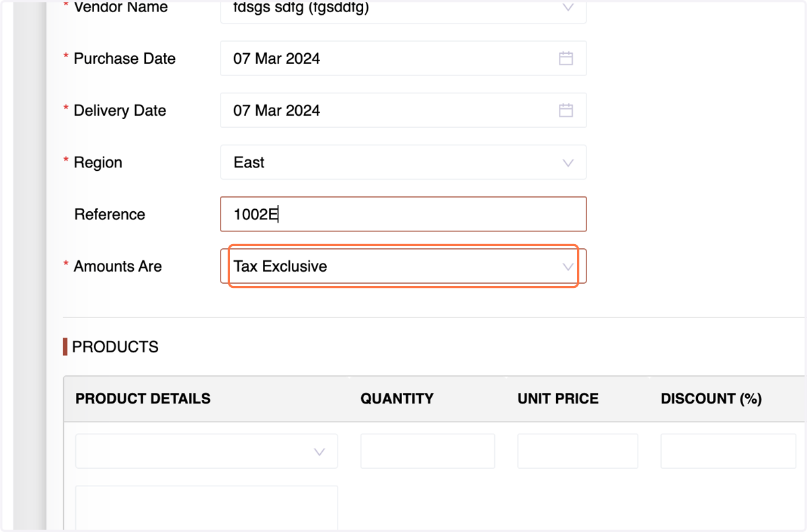Click the Discount (%) input box
This screenshot has height=532, width=807.
(728, 451)
